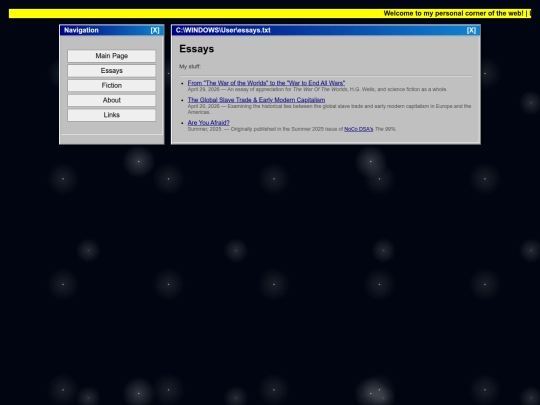Close the essays.txt window with [X]
Screen dimensions: 540x405
point(471,30)
